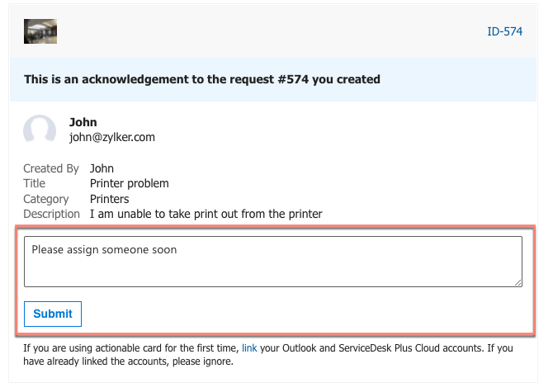Click the comment box resize handle
This screenshot has height=392, width=553.
tap(518, 283)
